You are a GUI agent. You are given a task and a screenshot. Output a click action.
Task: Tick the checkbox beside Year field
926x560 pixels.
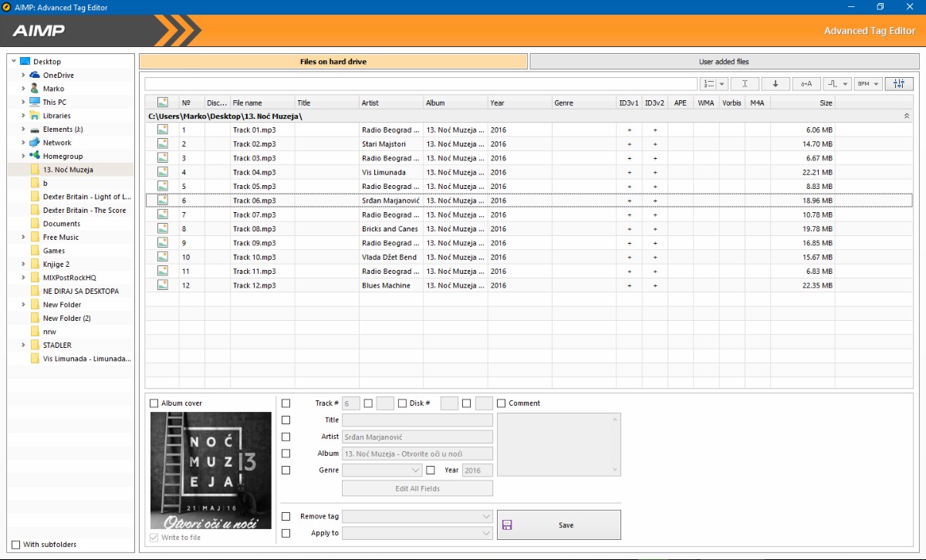point(431,470)
